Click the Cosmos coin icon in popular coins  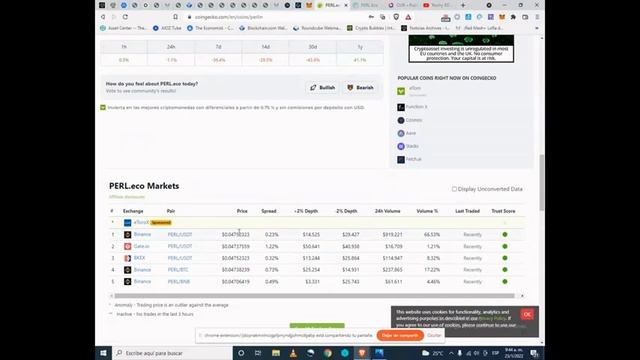tap(401, 120)
